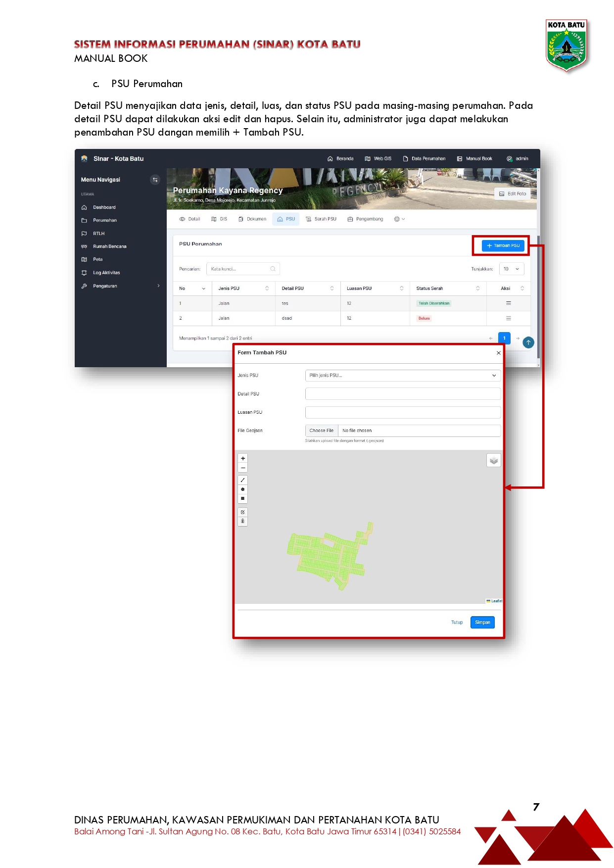Open the map layers control
This screenshot has height=868, width=614.
point(494,460)
